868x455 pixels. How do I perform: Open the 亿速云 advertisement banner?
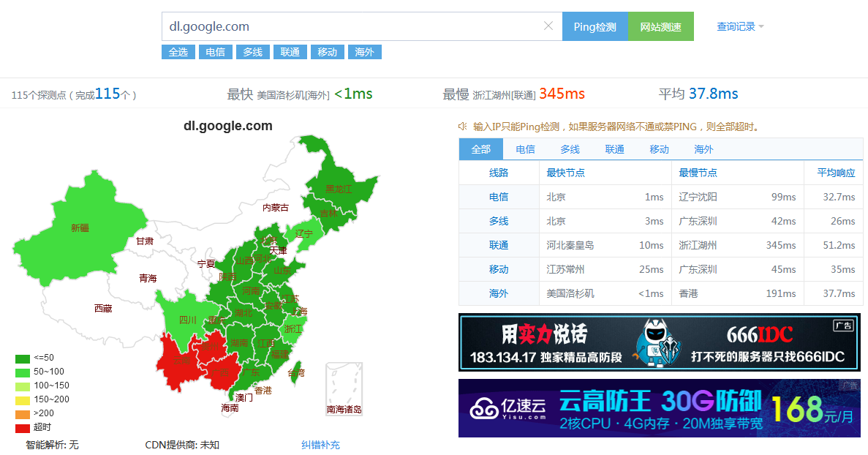[x=660, y=408]
